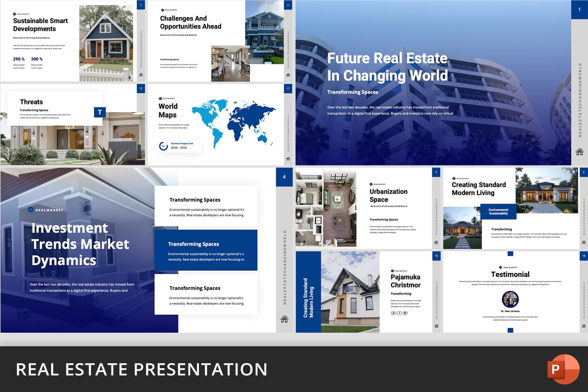The height and width of the screenshot is (392, 588).
Task: Click the home icon on the World Maps slide
Action: [288, 159]
